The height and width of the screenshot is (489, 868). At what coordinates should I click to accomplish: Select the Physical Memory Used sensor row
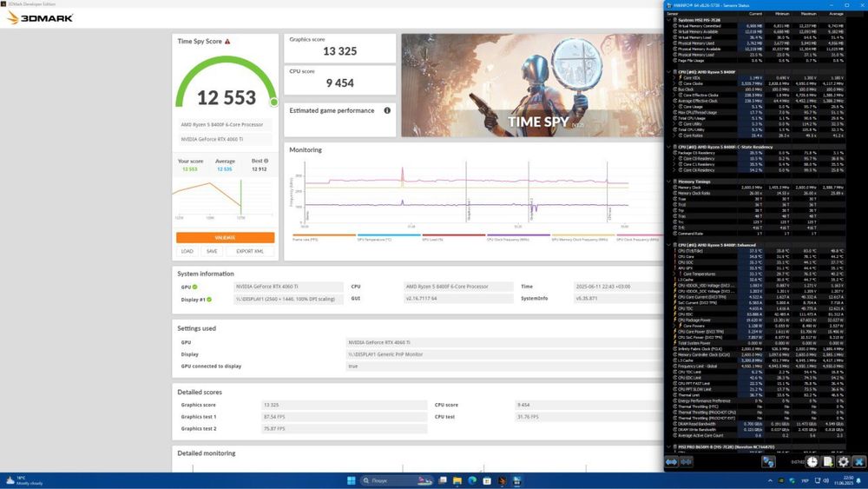756,43
